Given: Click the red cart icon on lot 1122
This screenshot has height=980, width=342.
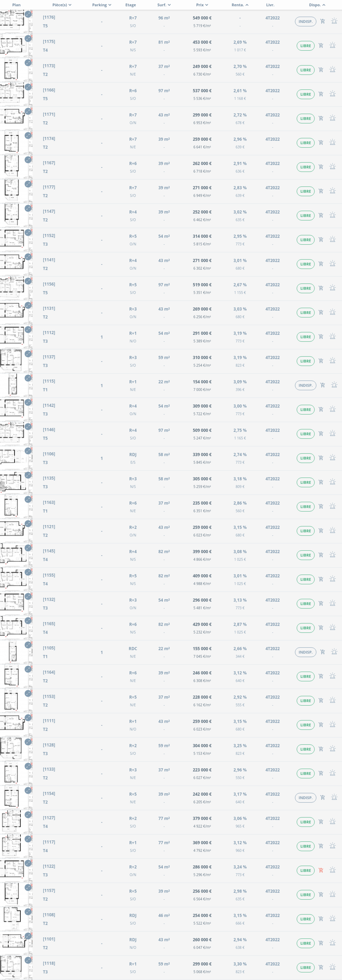Looking at the screenshot, I should 321,870.
